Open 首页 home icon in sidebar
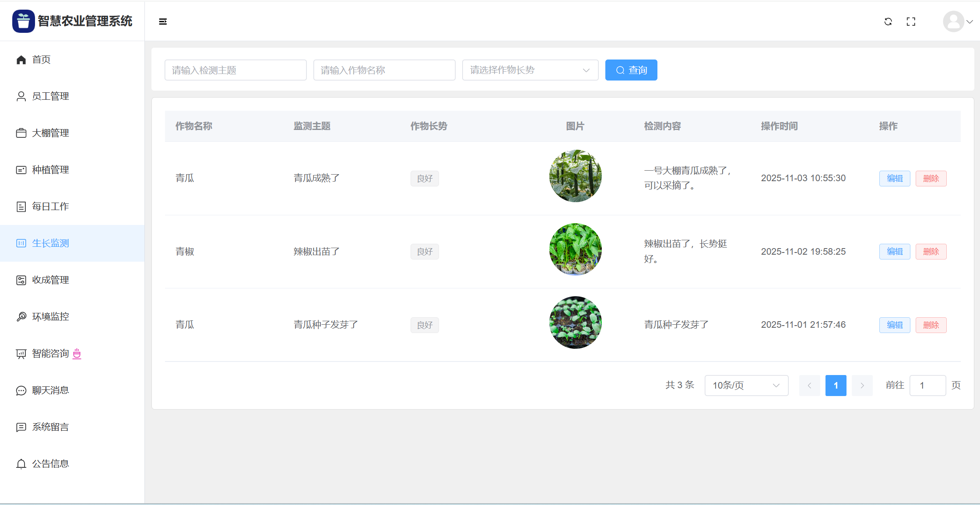Screen dimensions: 980x505 coord(21,60)
